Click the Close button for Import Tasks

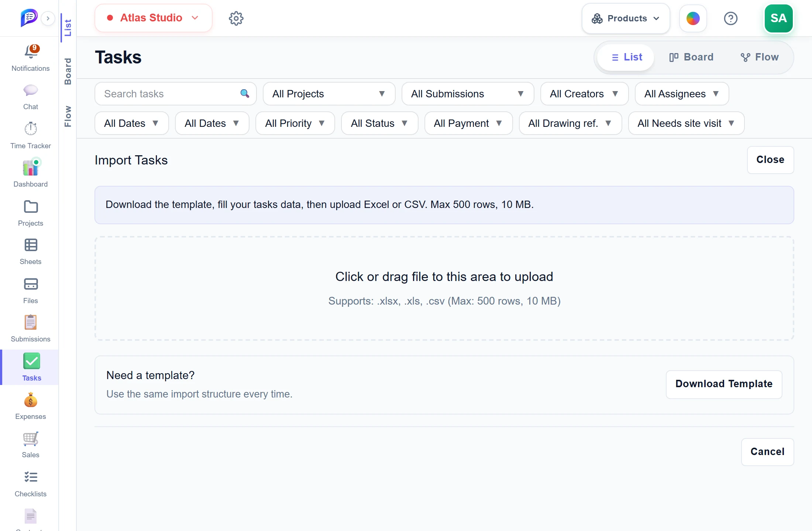771,160
